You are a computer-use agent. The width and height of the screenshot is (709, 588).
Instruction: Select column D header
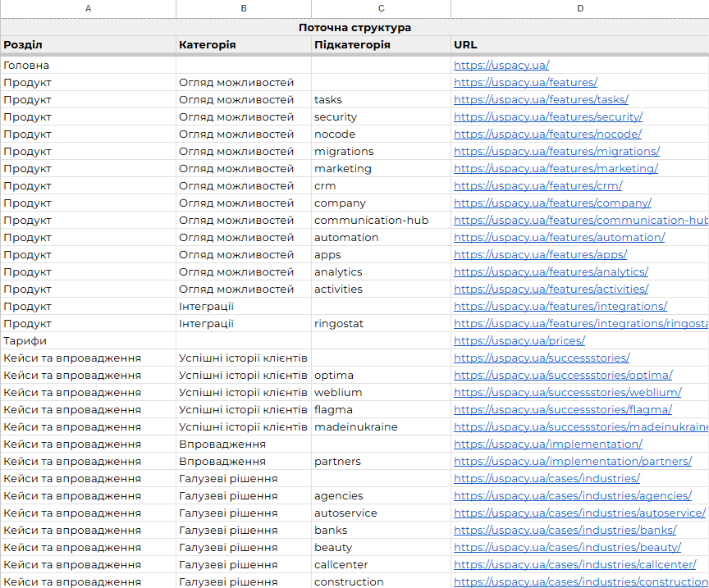click(x=580, y=8)
